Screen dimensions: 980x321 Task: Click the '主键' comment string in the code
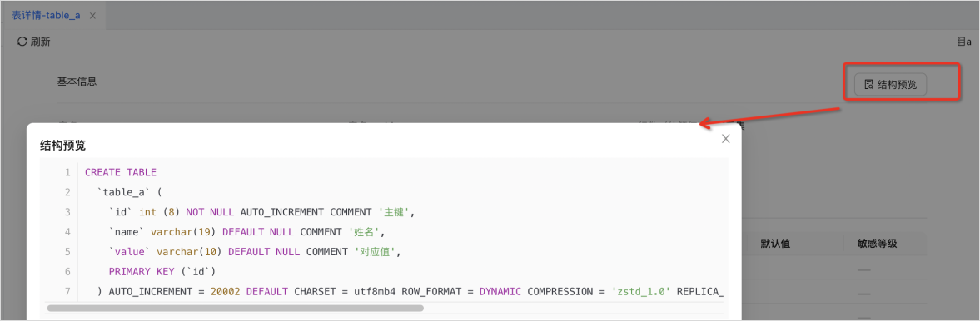pyautogui.click(x=395, y=212)
